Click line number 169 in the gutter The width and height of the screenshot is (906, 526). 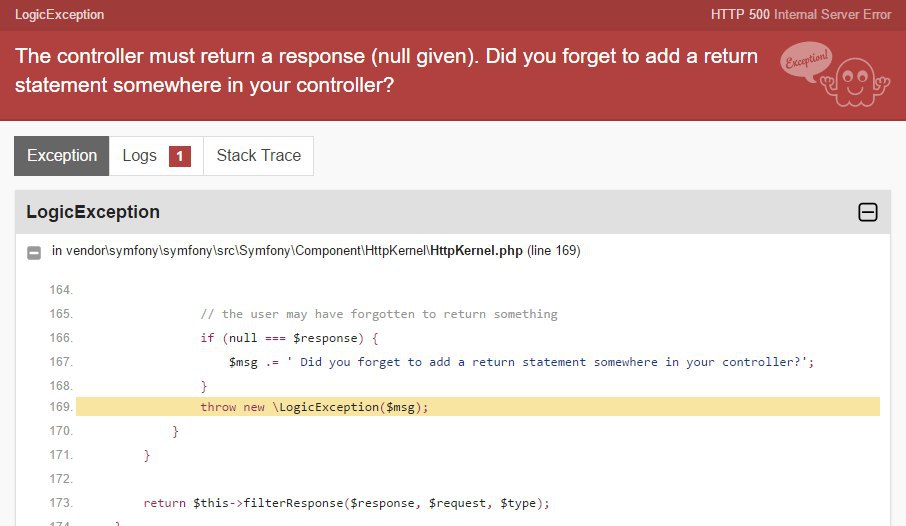[60, 407]
